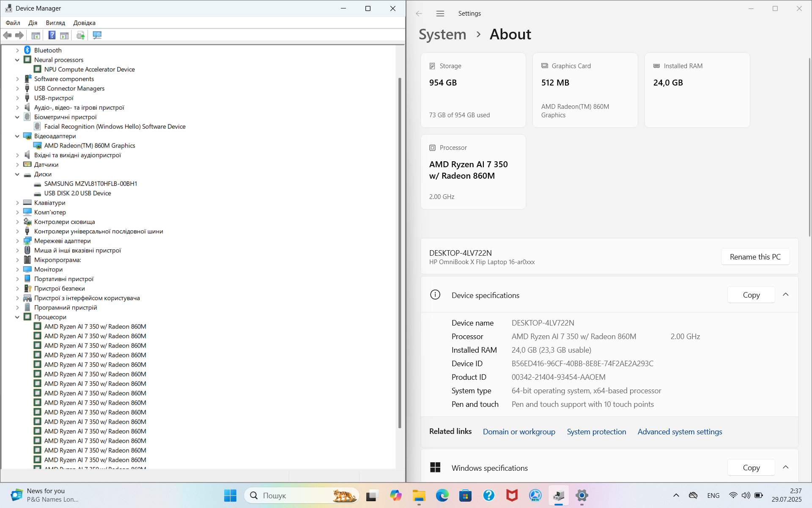Show hidden system tray icons
Image resolution: width=812 pixels, height=508 pixels.
pyautogui.click(x=676, y=495)
